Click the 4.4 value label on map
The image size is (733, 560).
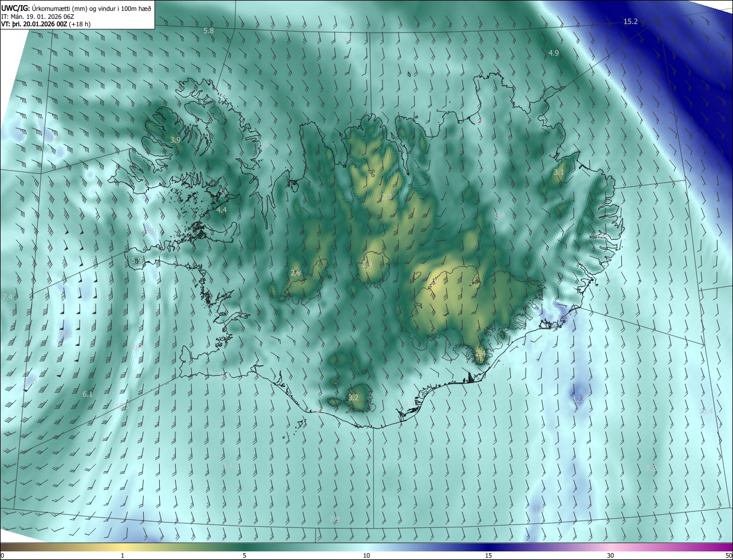point(222,210)
